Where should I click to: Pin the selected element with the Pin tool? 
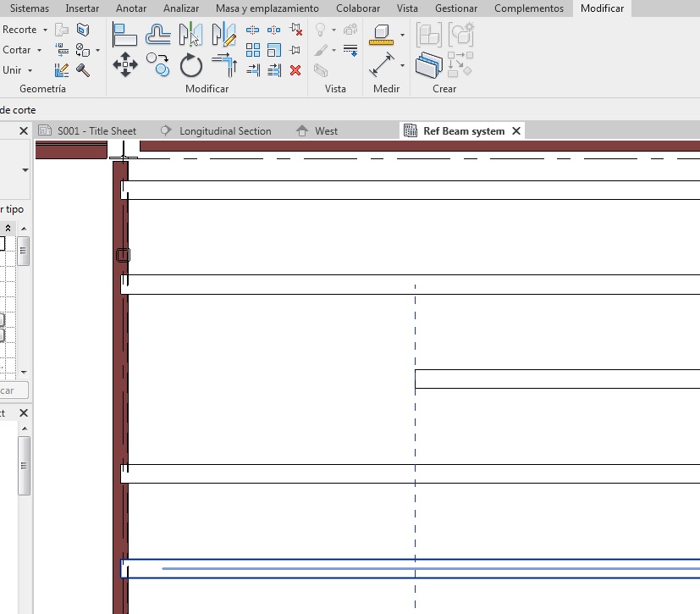pos(295,50)
